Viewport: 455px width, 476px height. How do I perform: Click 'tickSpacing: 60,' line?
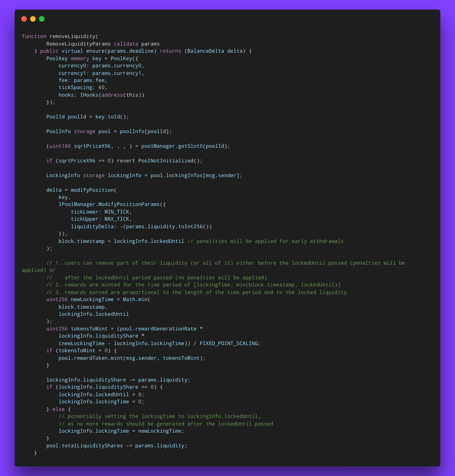click(83, 87)
